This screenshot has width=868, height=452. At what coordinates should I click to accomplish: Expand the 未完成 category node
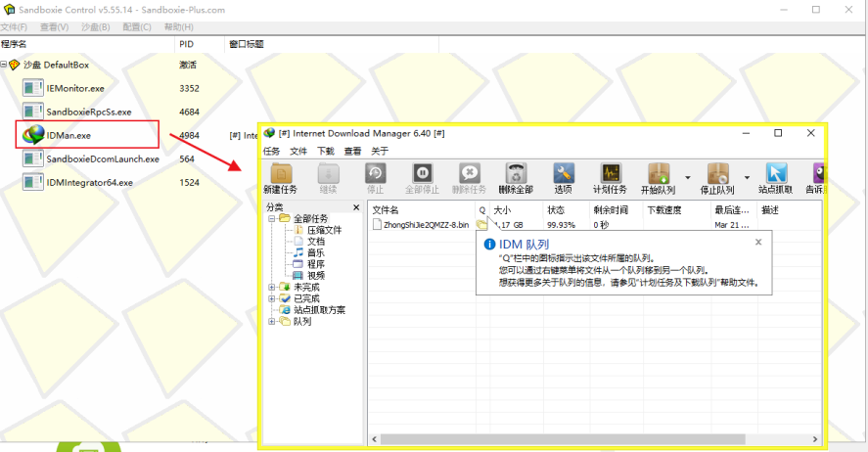click(x=271, y=288)
